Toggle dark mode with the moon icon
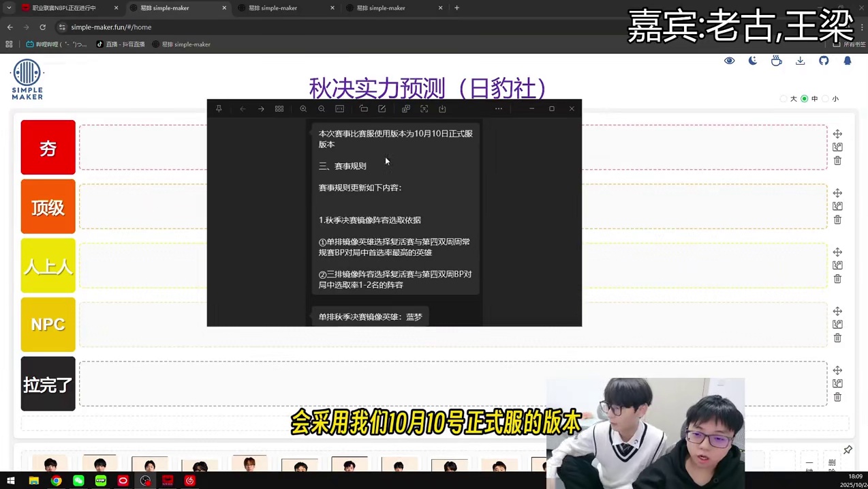The width and height of the screenshot is (868, 489). point(752,61)
